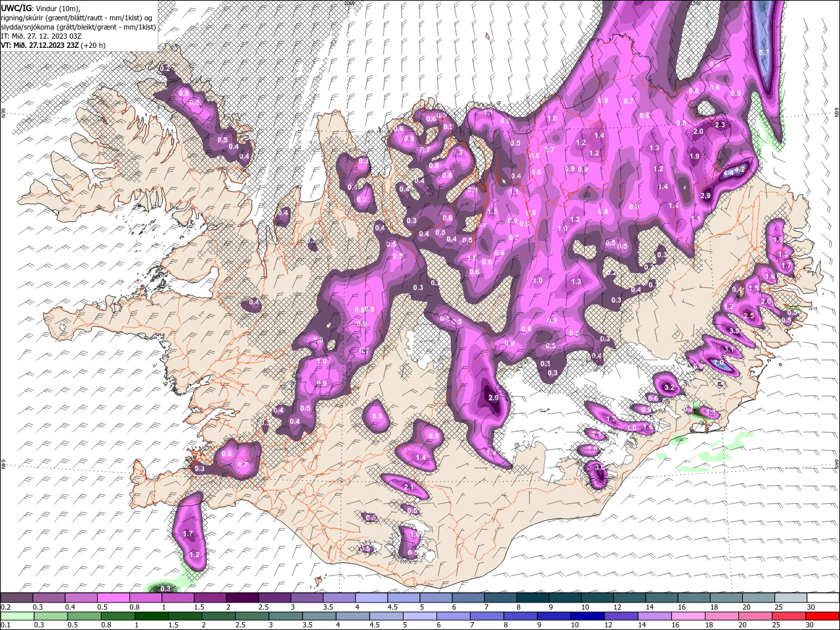Click the 'IT: Mið. 27. 12. 2023 03Z' line
The width and height of the screenshot is (840, 630).
(41, 36)
